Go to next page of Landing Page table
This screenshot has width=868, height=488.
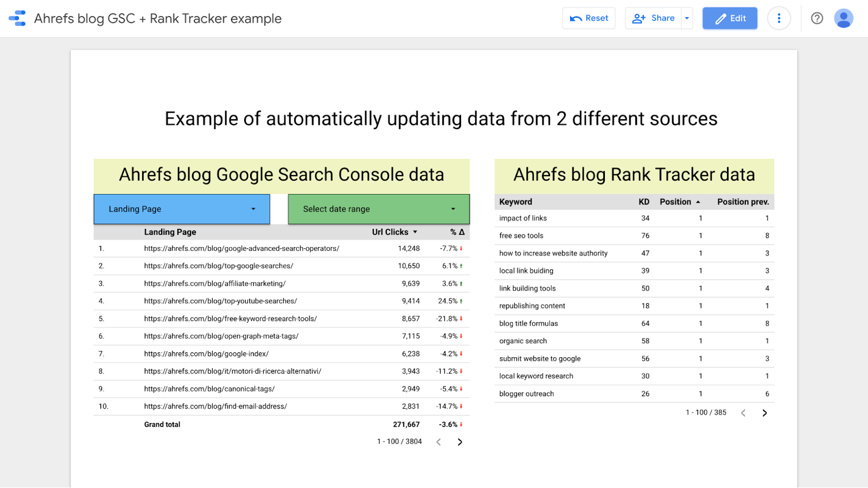point(459,441)
